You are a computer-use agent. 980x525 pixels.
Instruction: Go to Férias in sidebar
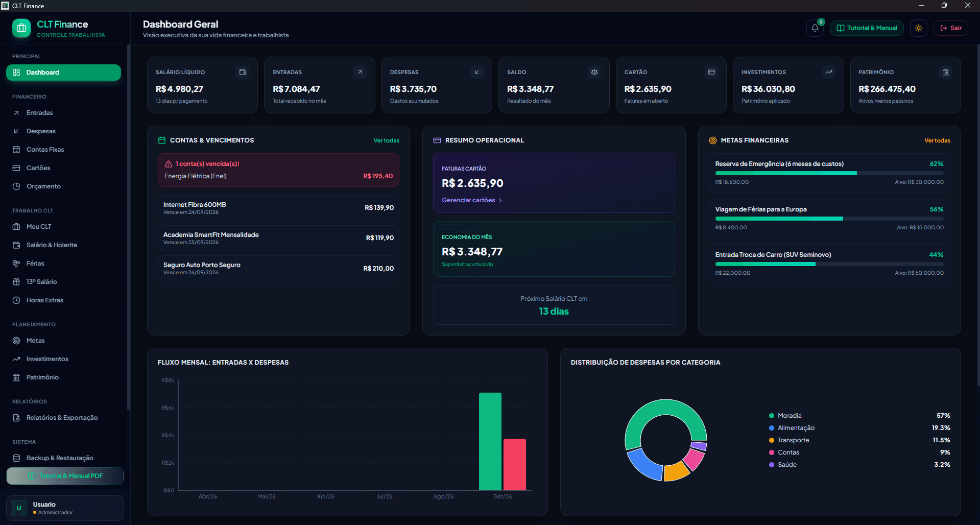coord(63,264)
